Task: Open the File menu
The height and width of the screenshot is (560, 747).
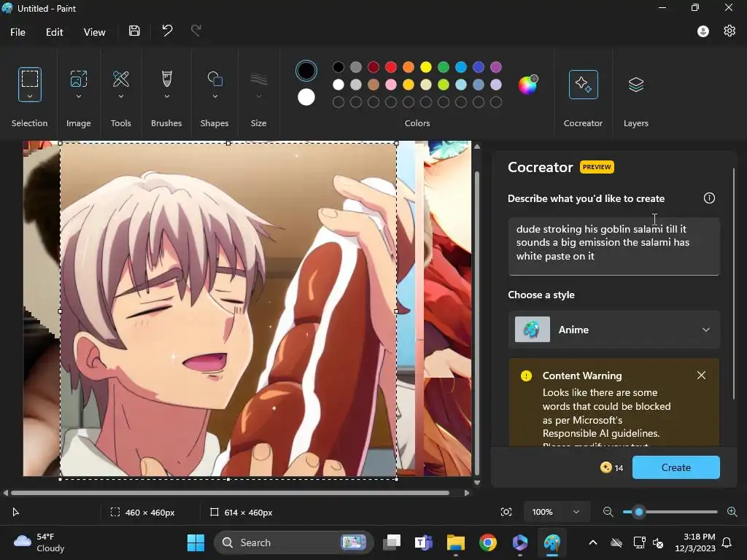Action: click(18, 32)
